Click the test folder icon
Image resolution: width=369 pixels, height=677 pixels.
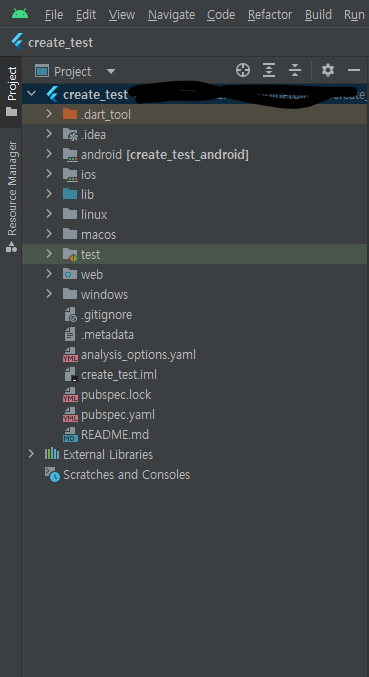(x=69, y=255)
